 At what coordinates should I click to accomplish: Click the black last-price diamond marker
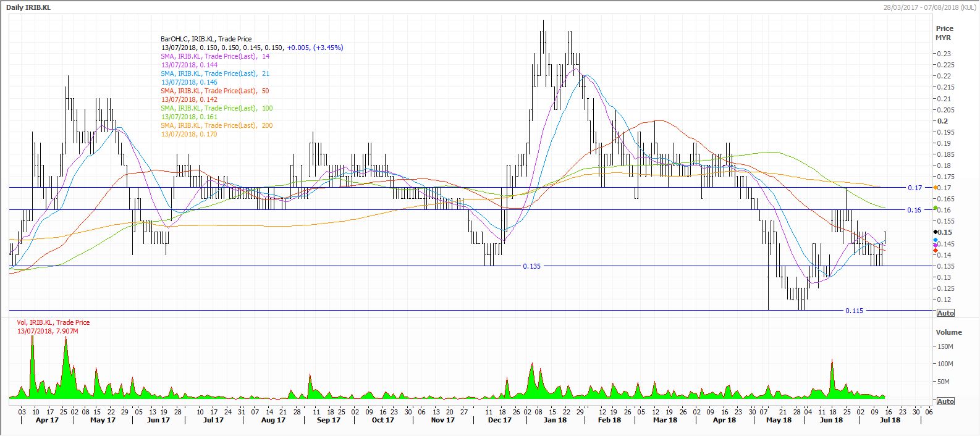click(936, 232)
